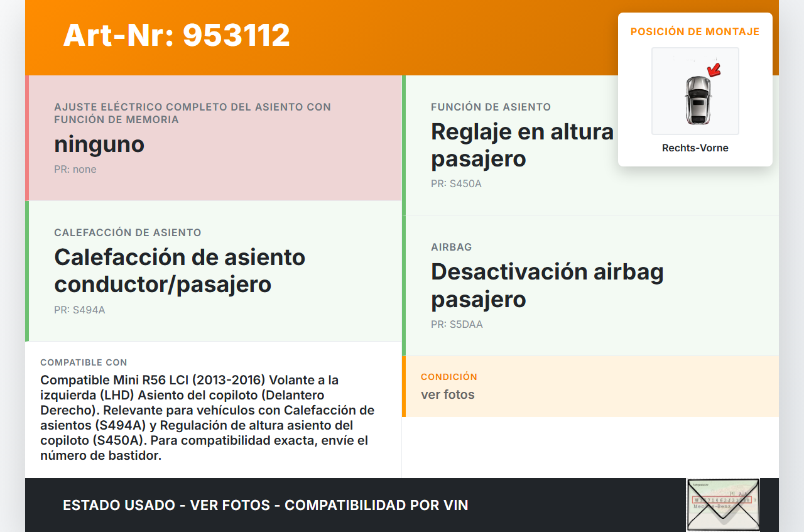Viewport: 804px width, 532px height.
Task: Click the 'Condición' label
Action: (x=448, y=377)
